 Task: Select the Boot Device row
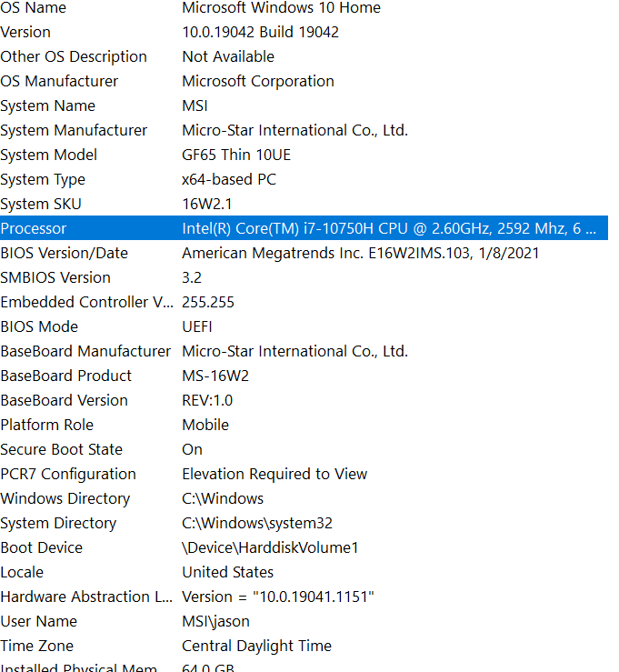(42, 548)
